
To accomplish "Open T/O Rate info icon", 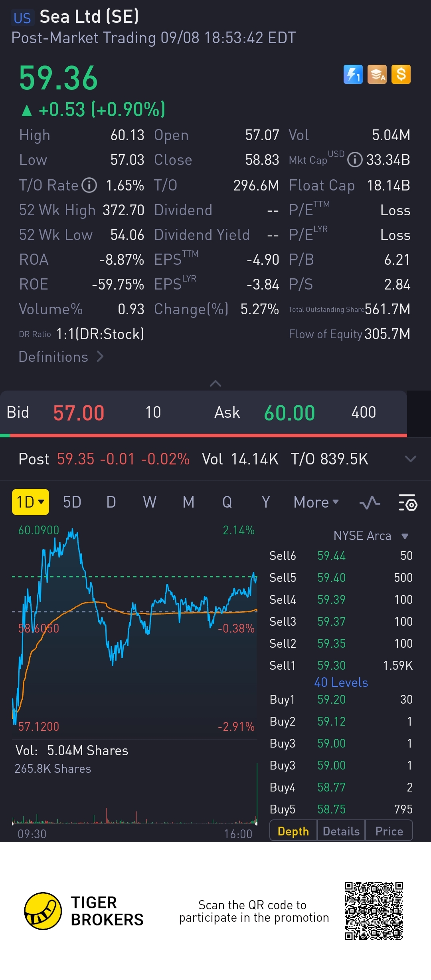I will pyautogui.click(x=89, y=185).
